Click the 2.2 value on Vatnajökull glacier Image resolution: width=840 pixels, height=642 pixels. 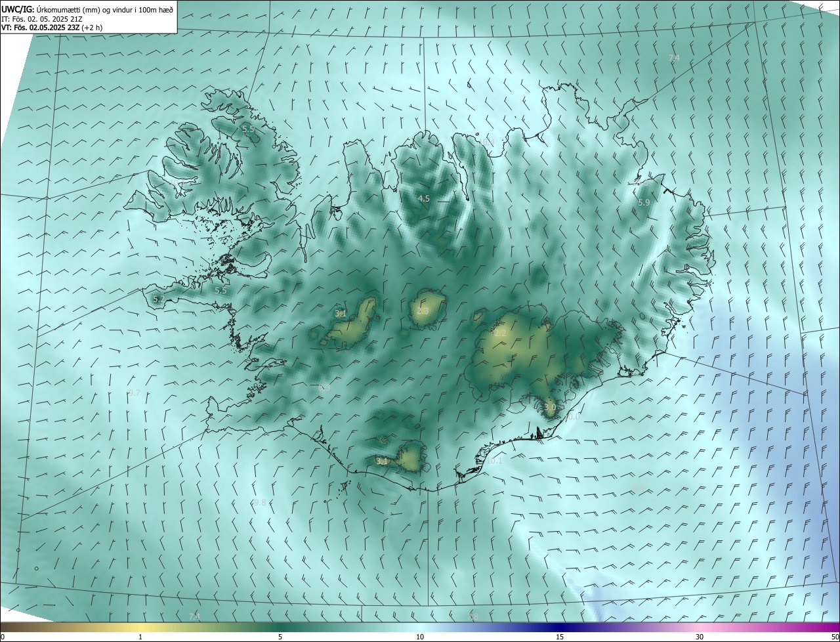click(x=500, y=333)
